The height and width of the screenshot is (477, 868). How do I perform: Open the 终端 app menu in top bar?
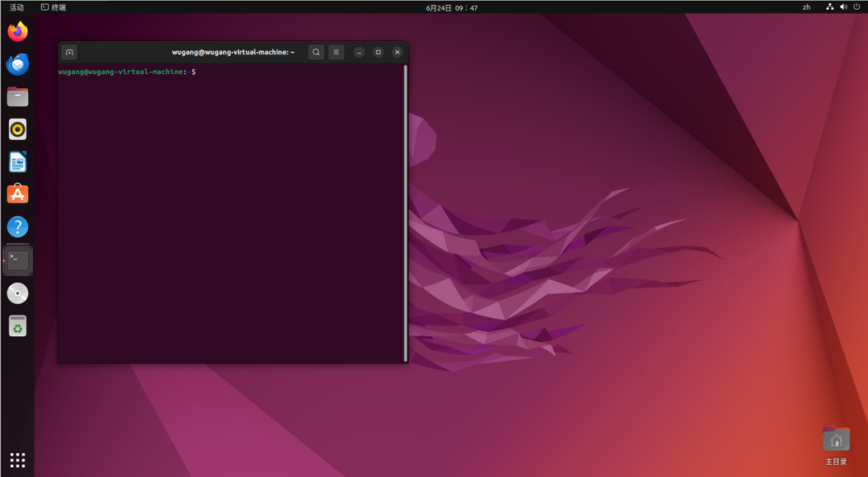54,7
